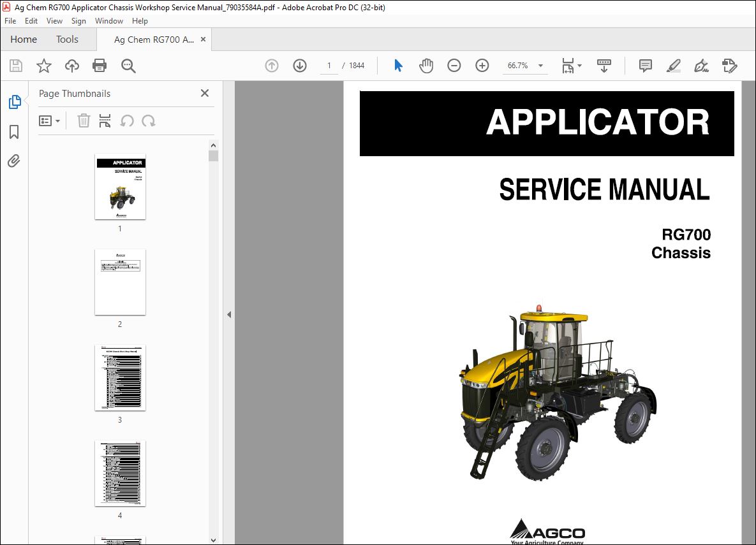756x545 pixels.
Task: Print the document with the printer icon
Action: (x=100, y=66)
